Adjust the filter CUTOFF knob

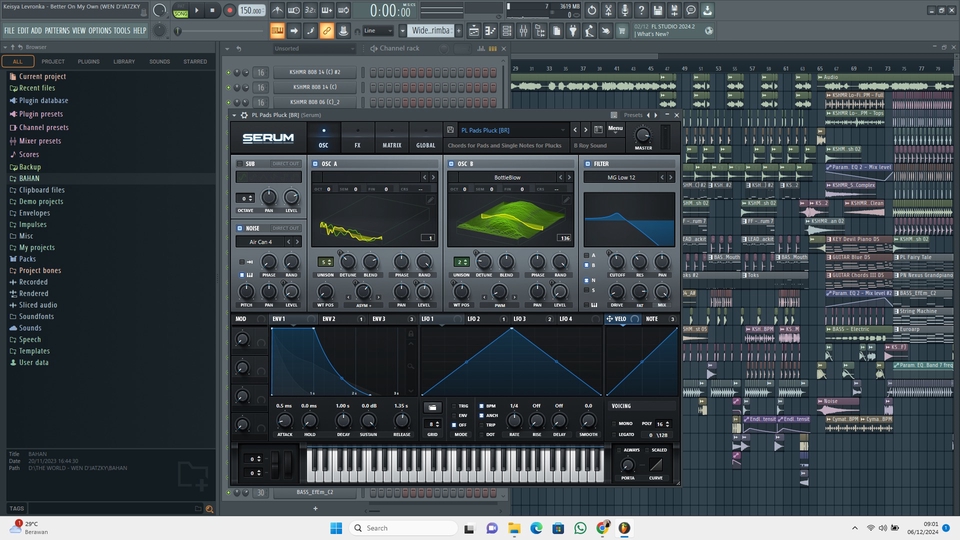(617, 261)
